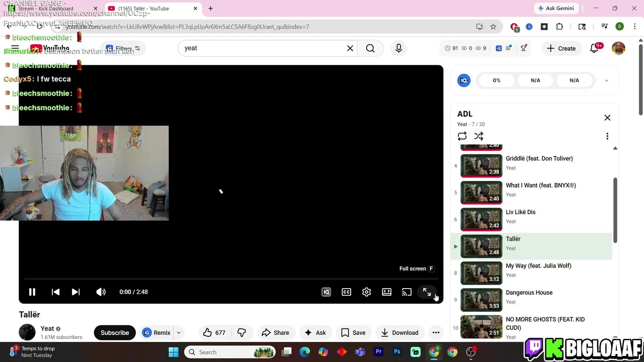
Task: Play Griddlë (feat. Don Toliver) from the playlist
Action: tap(531, 165)
